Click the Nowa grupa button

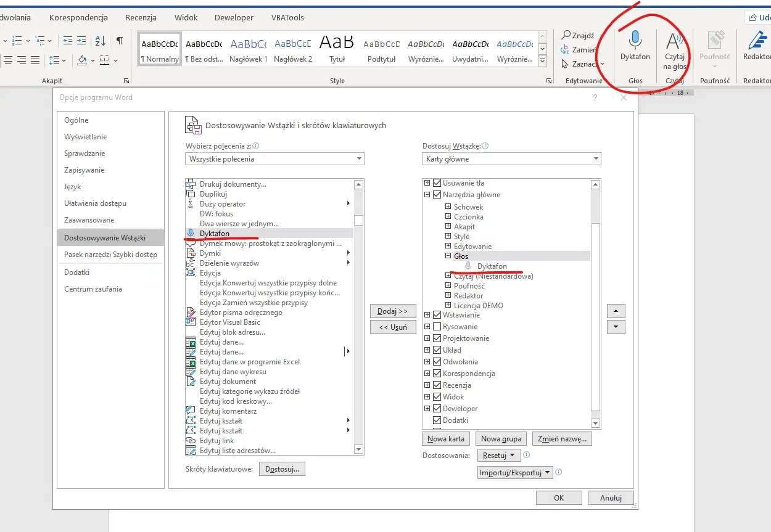point(501,439)
